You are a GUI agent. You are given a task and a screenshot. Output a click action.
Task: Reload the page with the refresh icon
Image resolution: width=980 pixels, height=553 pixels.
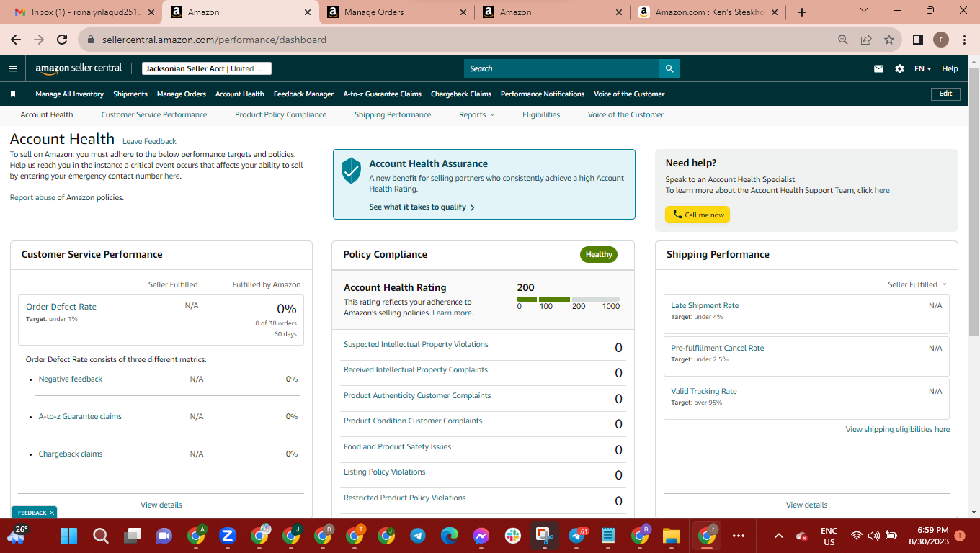62,40
